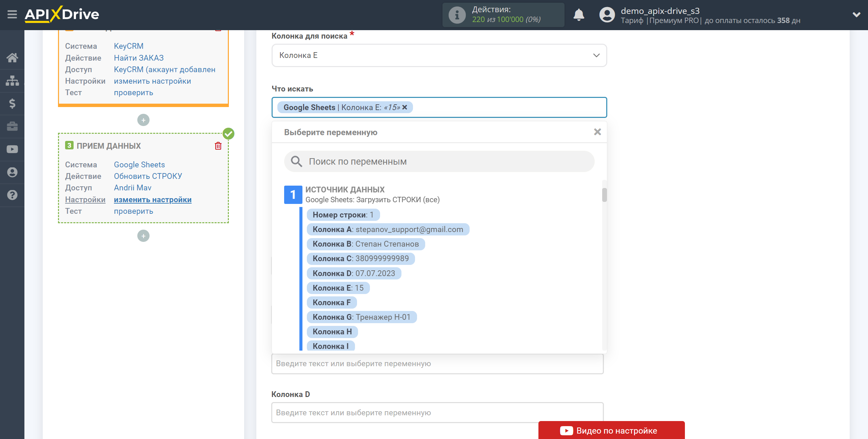The width and height of the screenshot is (868, 439).
Task: Open the Колонка для поиска dropdown
Action: [x=439, y=55]
